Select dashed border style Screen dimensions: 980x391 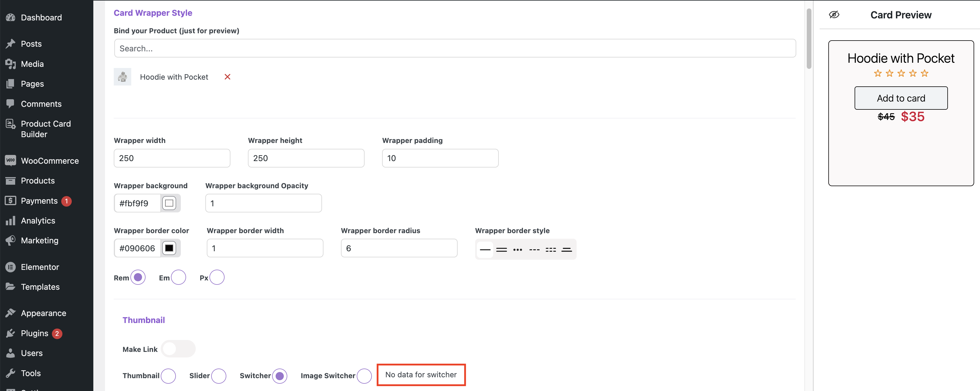(535, 250)
